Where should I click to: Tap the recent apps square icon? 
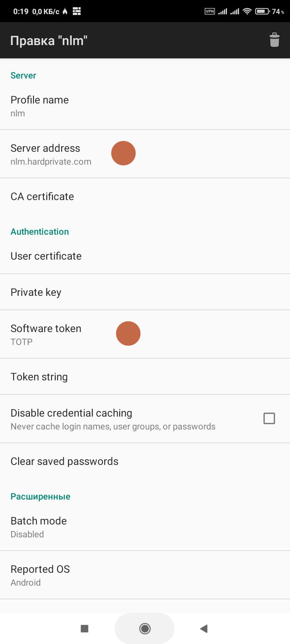tap(85, 628)
